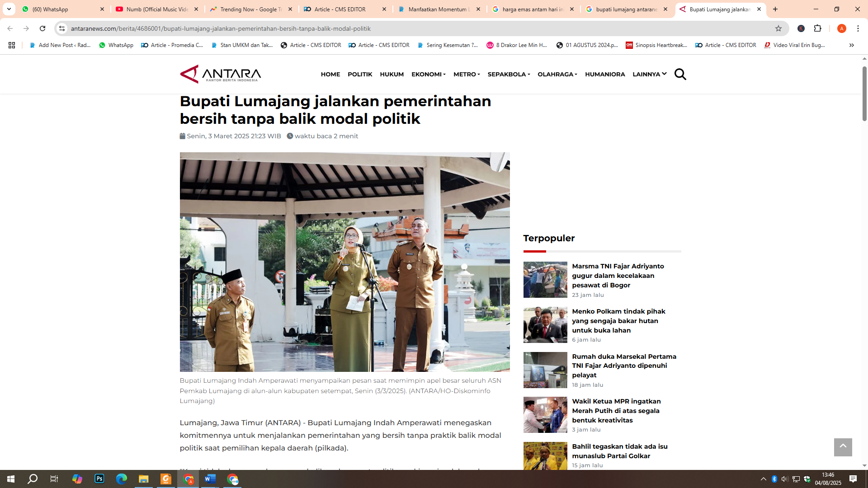Close the WhatsApp tab
Image resolution: width=868 pixels, height=488 pixels.
coord(102,9)
